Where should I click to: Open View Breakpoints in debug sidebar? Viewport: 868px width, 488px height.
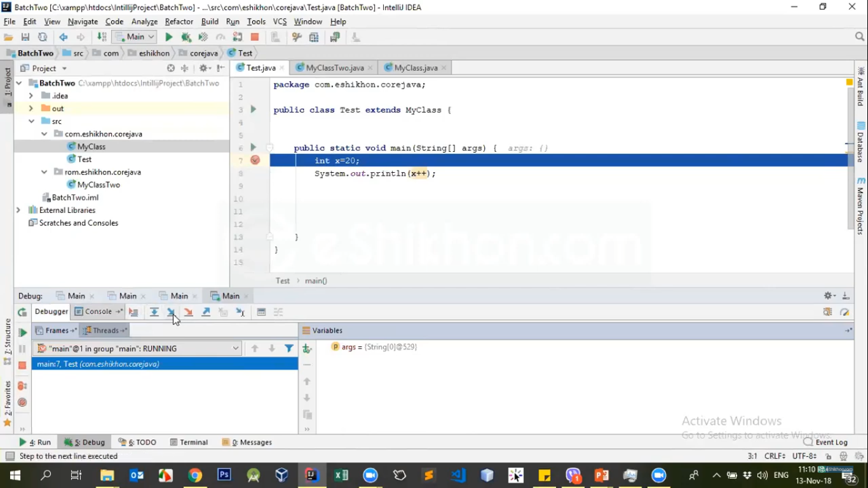(22, 386)
